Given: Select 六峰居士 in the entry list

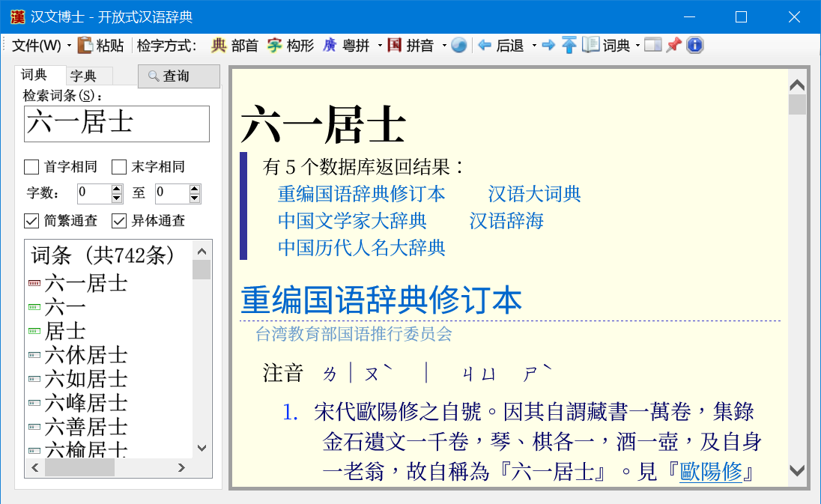Looking at the screenshot, I should tap(86, 403).
